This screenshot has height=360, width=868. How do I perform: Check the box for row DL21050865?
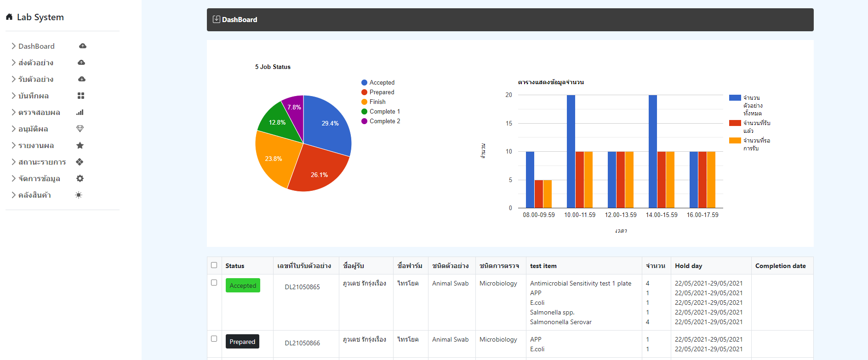click(x=214, y=283)
